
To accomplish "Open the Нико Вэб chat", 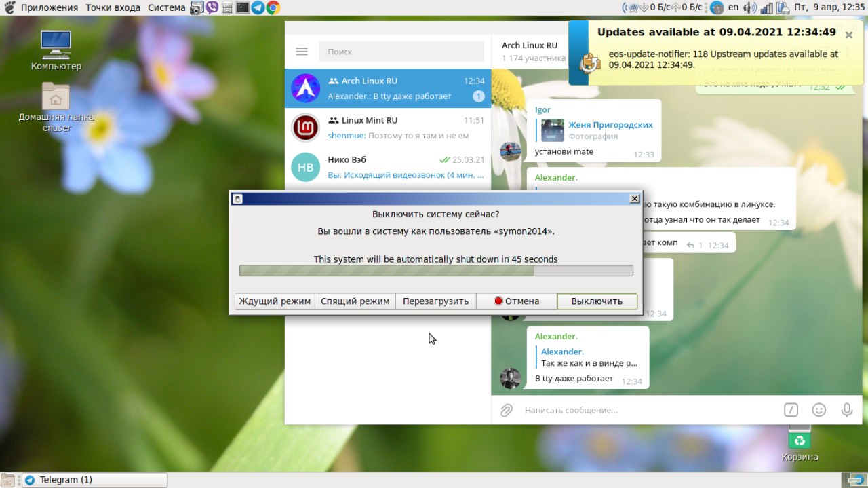I will click(388, 167).
